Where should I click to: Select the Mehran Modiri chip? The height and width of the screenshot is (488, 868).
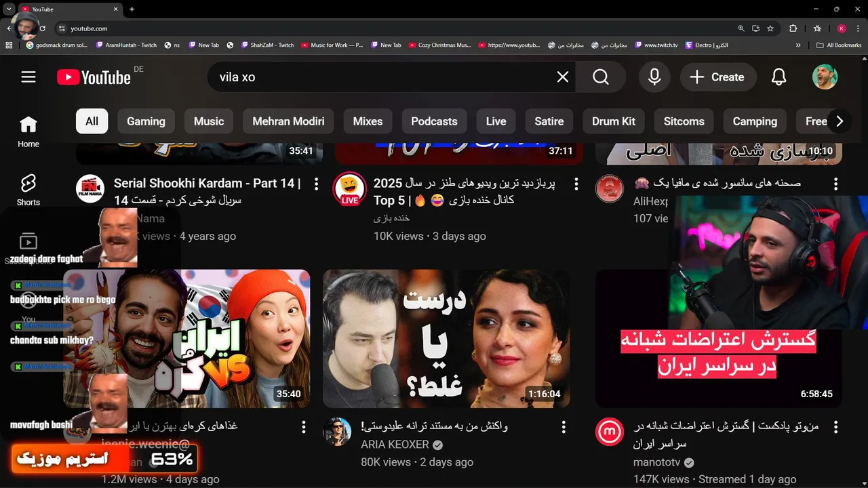pyautogui.click(x=288, y=121)
